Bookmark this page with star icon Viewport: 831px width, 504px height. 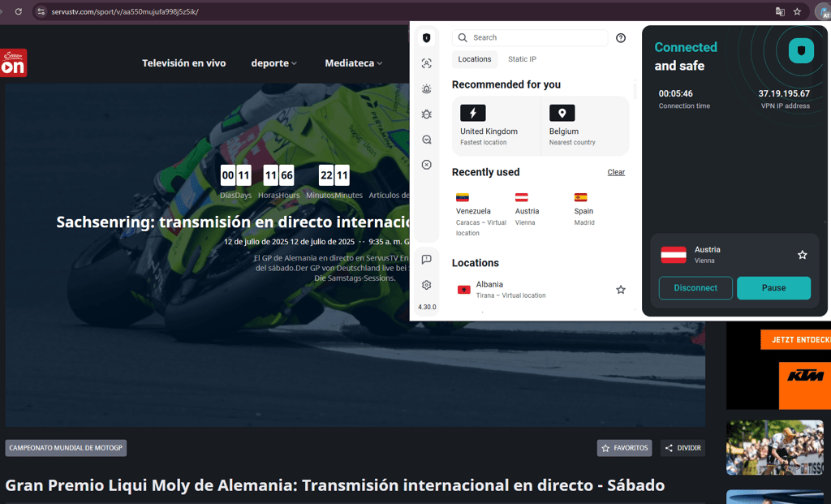[x=797, y=11]
